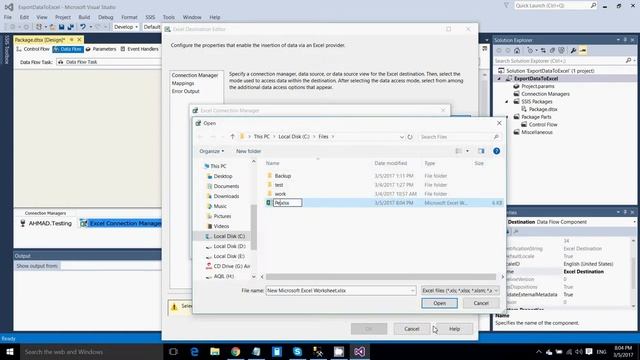This screenshot has width=640, height=360.
Task: Open the address bar history dropdown
Action: pos(402,137)
